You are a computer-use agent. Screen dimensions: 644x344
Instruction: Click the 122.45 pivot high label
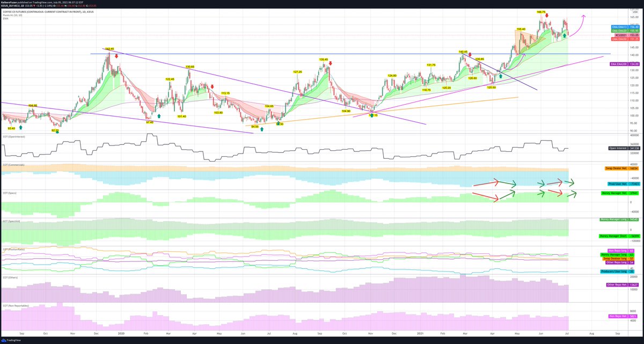[170, 79]
